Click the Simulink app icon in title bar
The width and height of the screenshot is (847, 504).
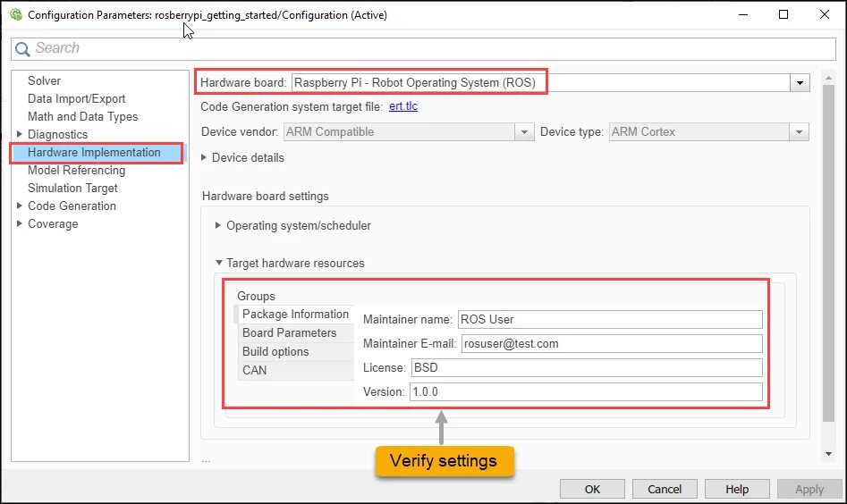(16, 14)
